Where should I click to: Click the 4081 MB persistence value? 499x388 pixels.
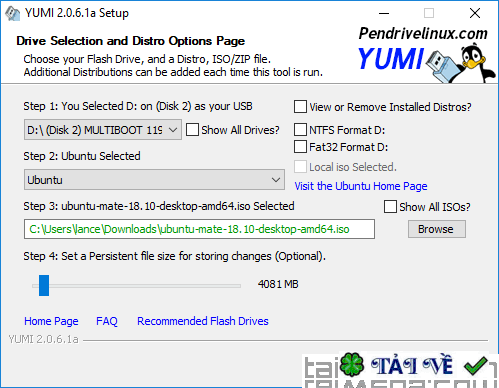click(x=278, y=284)
